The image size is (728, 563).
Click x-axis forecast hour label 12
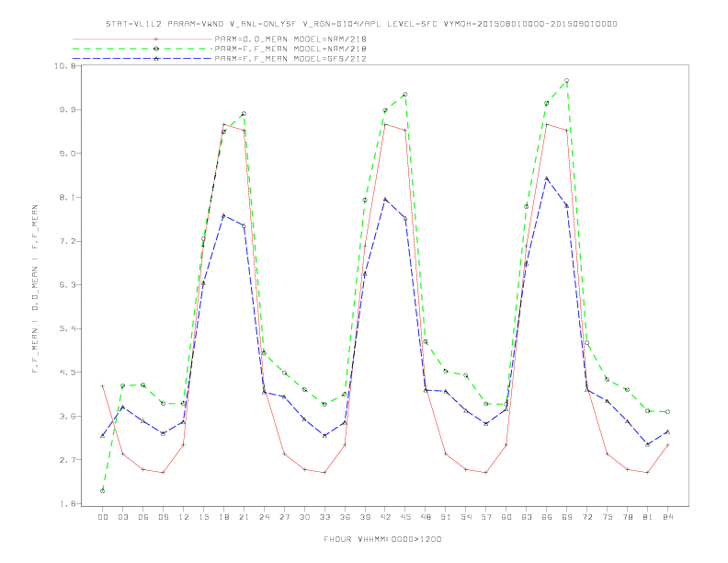(x=184, y=517)
